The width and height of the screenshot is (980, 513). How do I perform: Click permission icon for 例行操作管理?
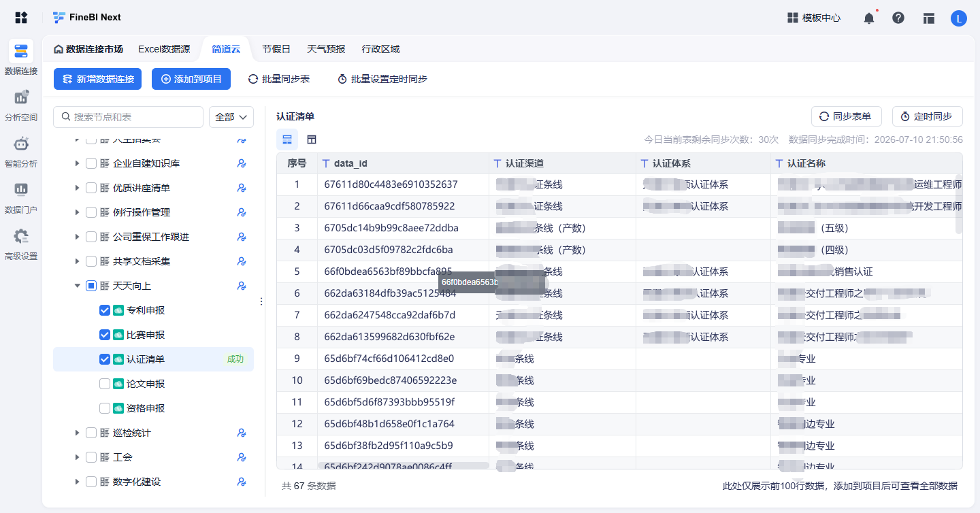pyautogui.click(x=241, y=212)
